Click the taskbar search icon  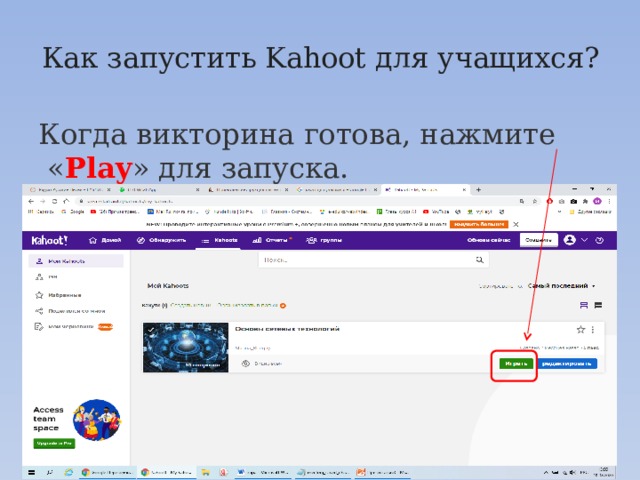coord(49,472)
